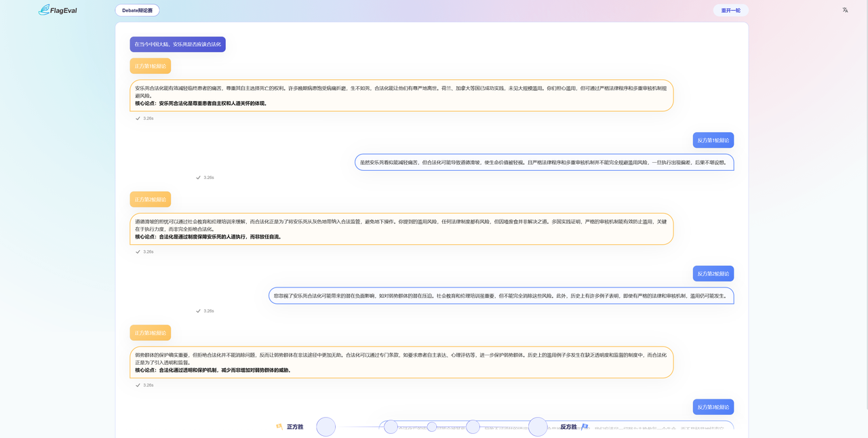Image resolution: width=868 pixels, height=438 pixels.
Task: Click the 反方第1轮辩论 label
Action: pyautogui.click(x=713, y=140)
